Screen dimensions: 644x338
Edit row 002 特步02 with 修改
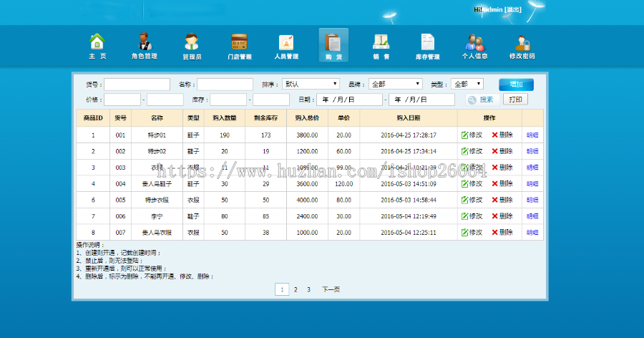click(472, 151)
